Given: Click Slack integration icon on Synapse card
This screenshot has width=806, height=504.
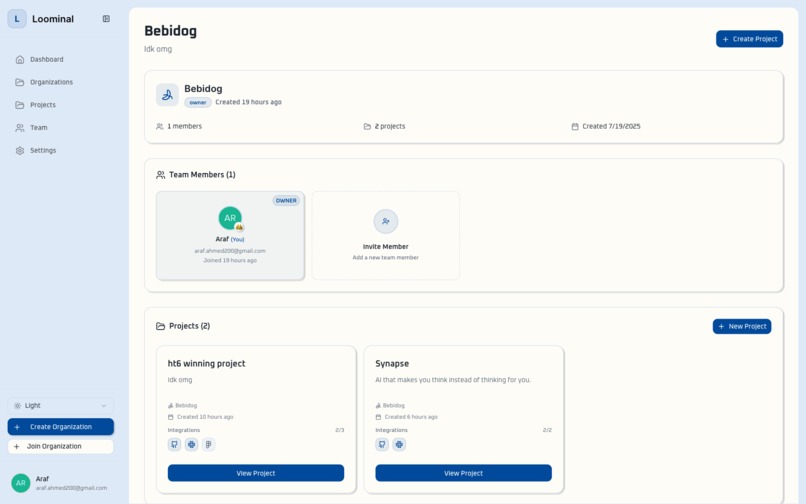Looking at the screenshot, I should click(x=399, y=445).
